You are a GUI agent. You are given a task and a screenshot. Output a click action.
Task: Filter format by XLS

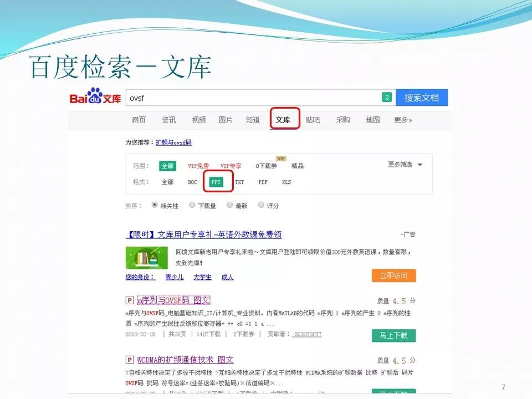pos(287,182)
